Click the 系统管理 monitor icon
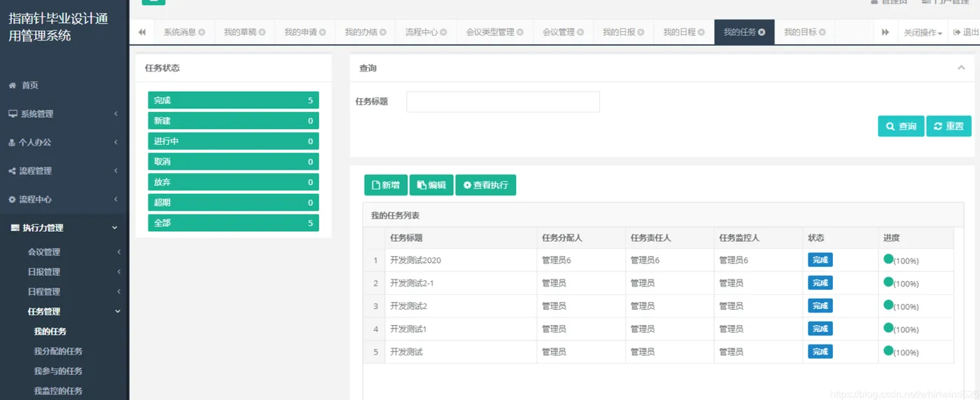Viewport: 980px width, 400px height. click(13, 113)
